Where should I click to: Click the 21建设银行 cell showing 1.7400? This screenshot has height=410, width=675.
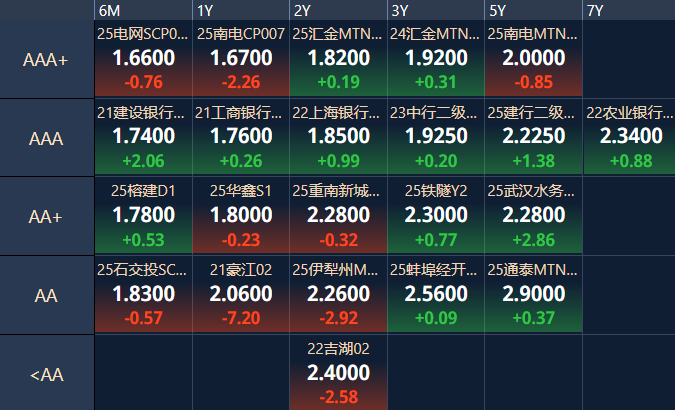[x=143, y=137]
